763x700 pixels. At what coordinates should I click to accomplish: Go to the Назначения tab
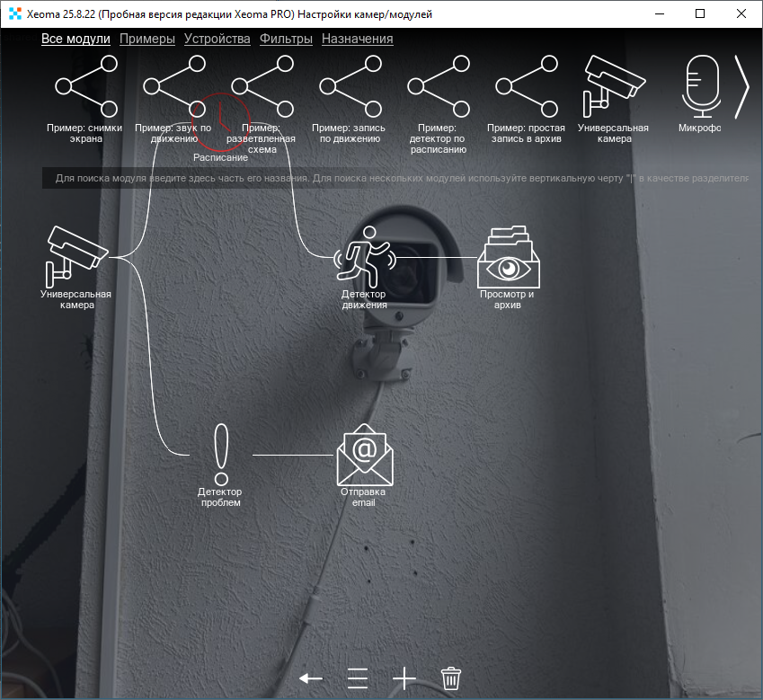click(x=357, y=39)
